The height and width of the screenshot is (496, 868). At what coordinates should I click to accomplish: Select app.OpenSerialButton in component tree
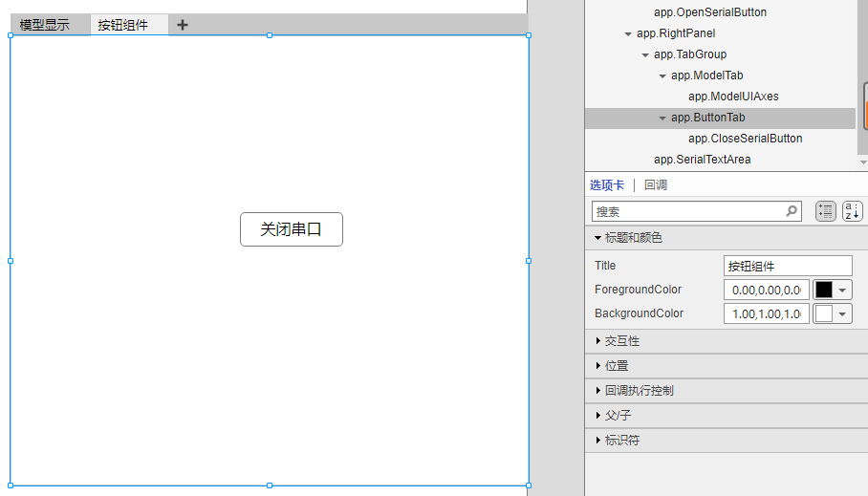[709, 12]
